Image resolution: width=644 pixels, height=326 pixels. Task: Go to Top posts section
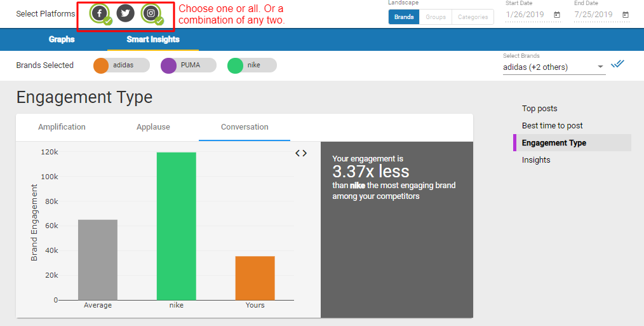point(540,109)
